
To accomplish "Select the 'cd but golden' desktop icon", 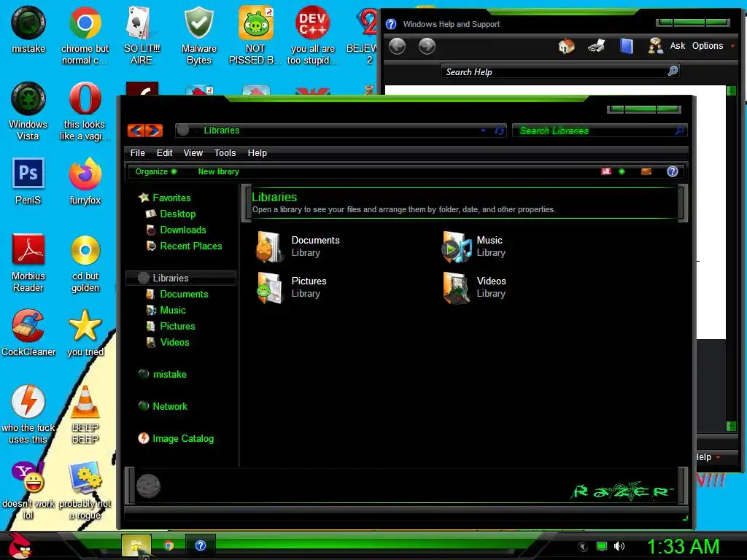I will [x=85, y=262].
